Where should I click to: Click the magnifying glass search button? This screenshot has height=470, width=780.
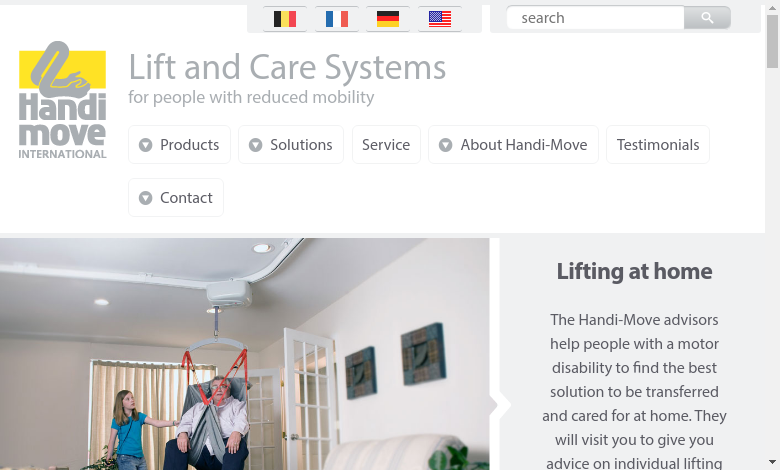point(707,18)
